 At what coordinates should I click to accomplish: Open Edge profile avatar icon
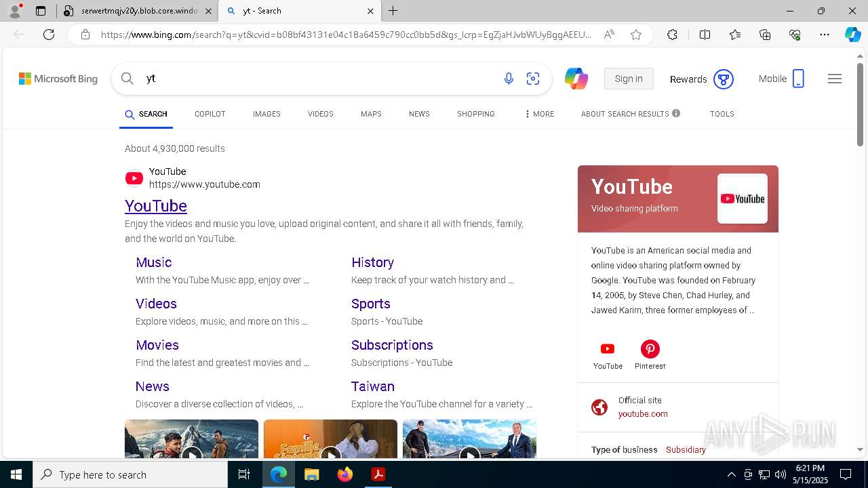(15, 11)
